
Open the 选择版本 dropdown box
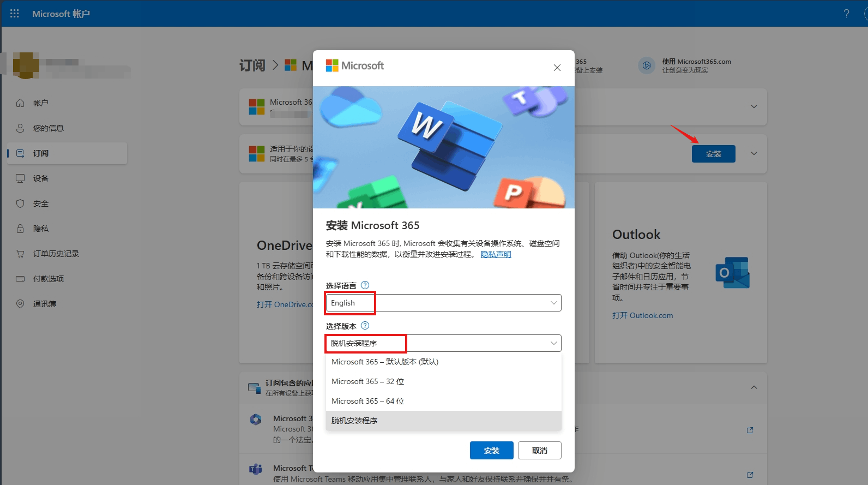coord(443,343)
